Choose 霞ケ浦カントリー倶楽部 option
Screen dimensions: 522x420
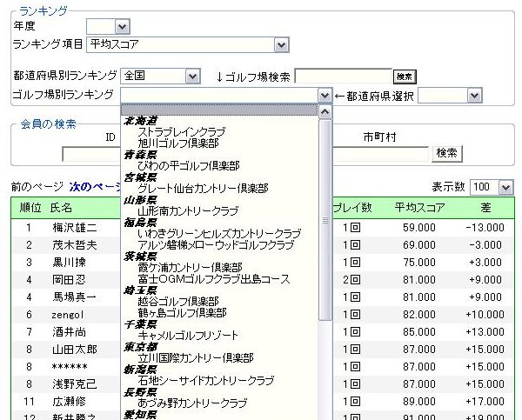(x=190, y=268)
